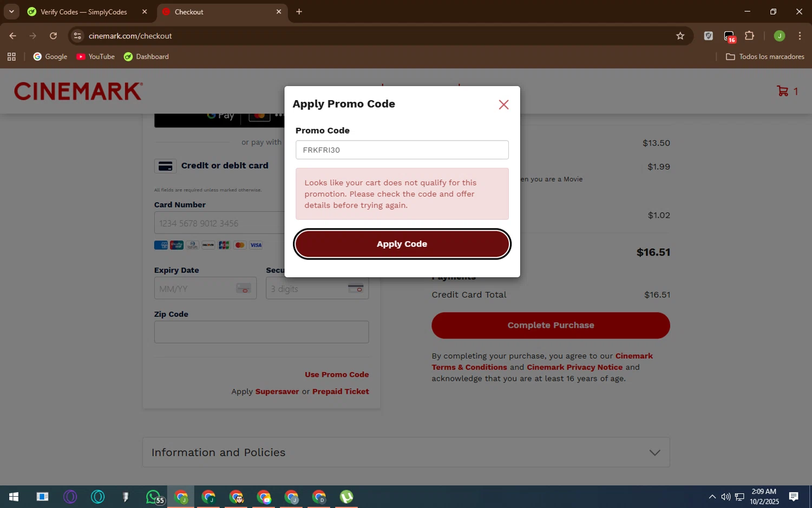This screenshot has width=812, height=508.
Task: Switch to Verify Codes SimplyCodes tab
Action: coord(84,12)
